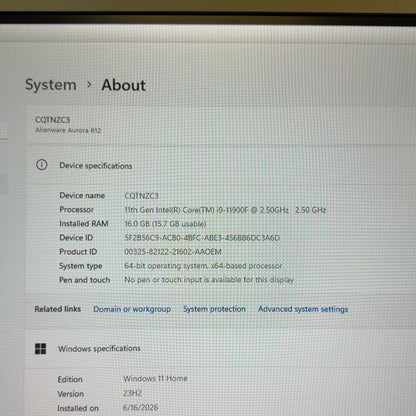The height and width of the screenshot is (416, 416).
Task: Click the Windows logo icon beside Windows specifications
Action: (41, 349)
